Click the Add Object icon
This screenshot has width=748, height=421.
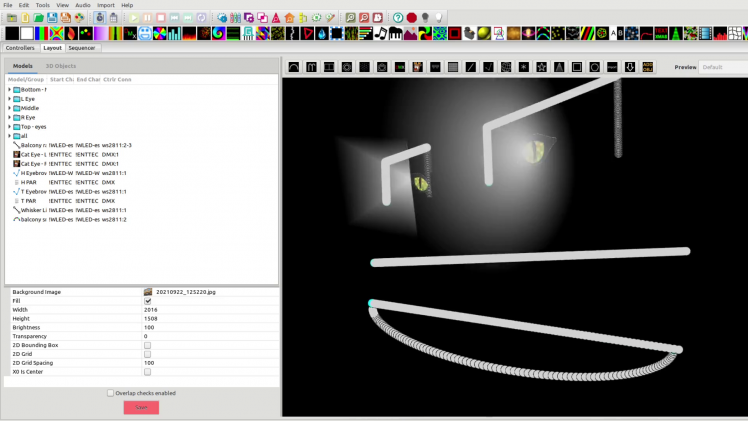647,67
